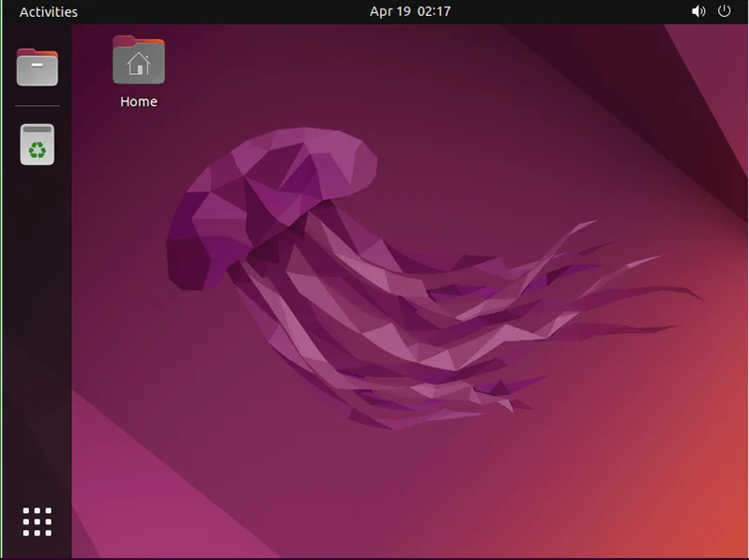Open the clock showing Apr 19 02:17
This screenshot has height=560, width=749.
click(x=410, y=11)
